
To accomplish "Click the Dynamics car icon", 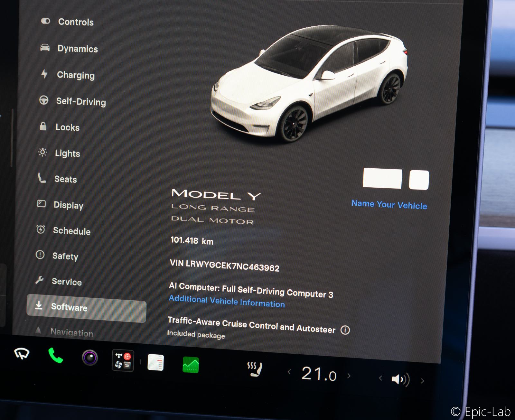I will (x=45, y=48).
